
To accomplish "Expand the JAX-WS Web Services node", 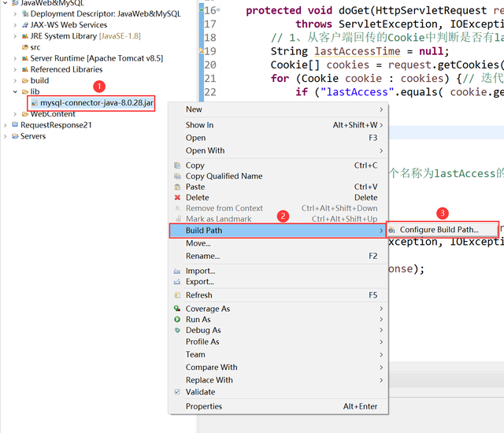I will point(15,25).
